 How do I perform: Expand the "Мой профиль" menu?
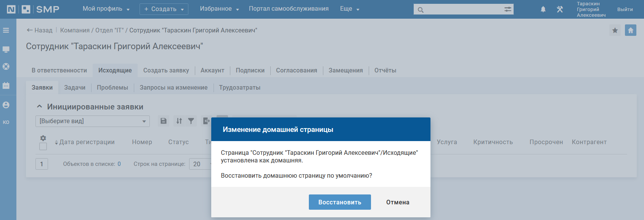coord(106,9)
